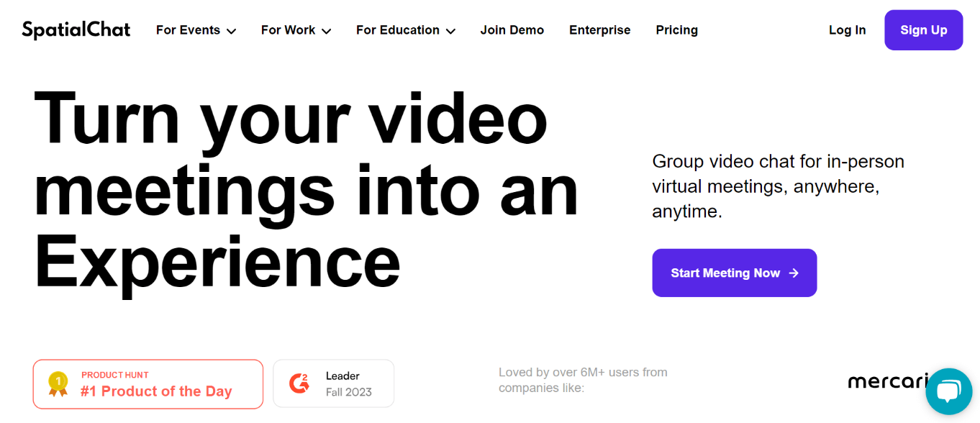Open the G2 Leader Fall 2023 badge
980x423 pixels.
click(x=334, y=383)
